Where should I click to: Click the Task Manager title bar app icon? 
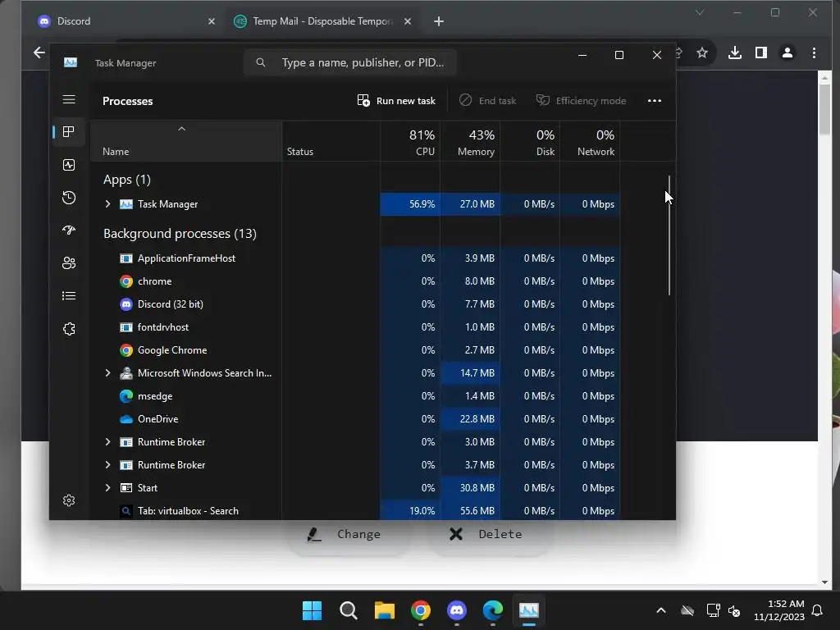pos(71,62)
